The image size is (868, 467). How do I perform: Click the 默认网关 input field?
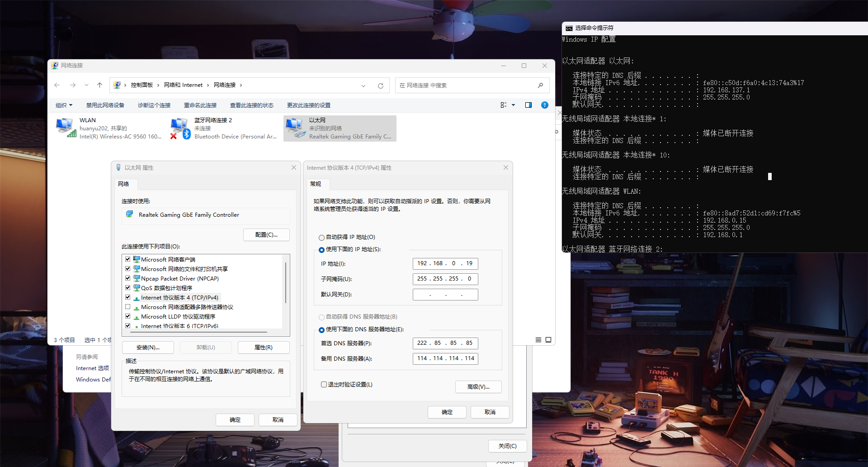[445, 295]
